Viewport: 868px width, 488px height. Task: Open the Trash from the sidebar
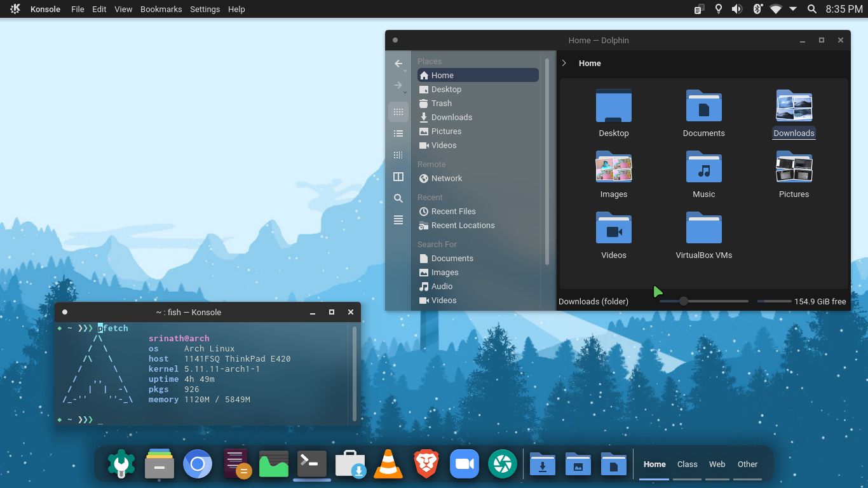440,103
